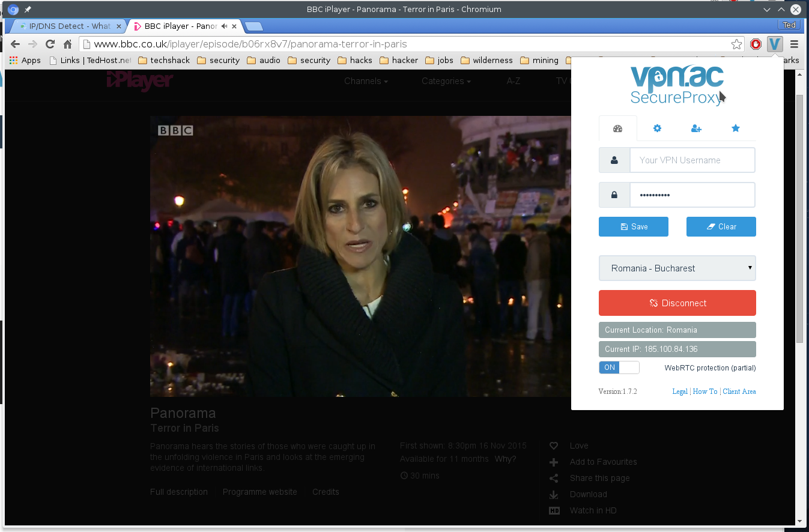
Task: Click the Why? availability link
Action: (505, 459)
